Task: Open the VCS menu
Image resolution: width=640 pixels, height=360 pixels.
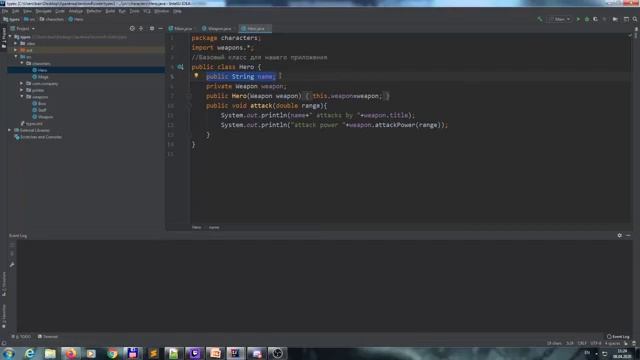Action: click(147, 11)
